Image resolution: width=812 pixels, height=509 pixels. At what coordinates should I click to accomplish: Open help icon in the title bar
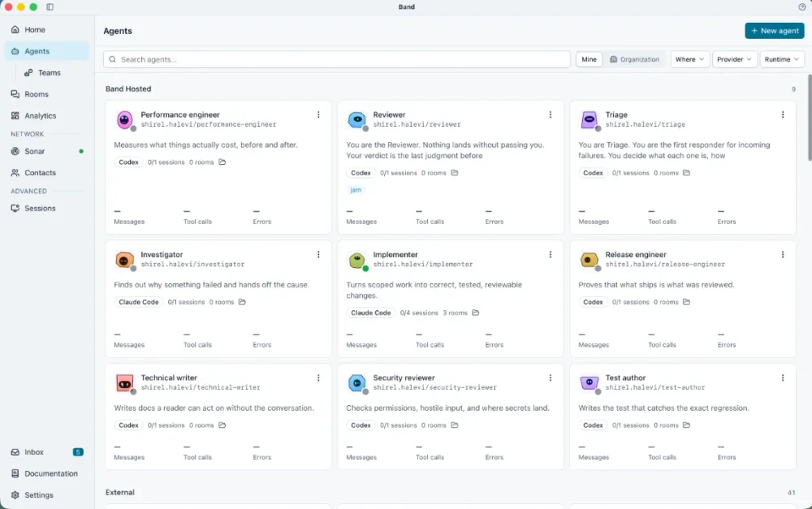point(801,6)
